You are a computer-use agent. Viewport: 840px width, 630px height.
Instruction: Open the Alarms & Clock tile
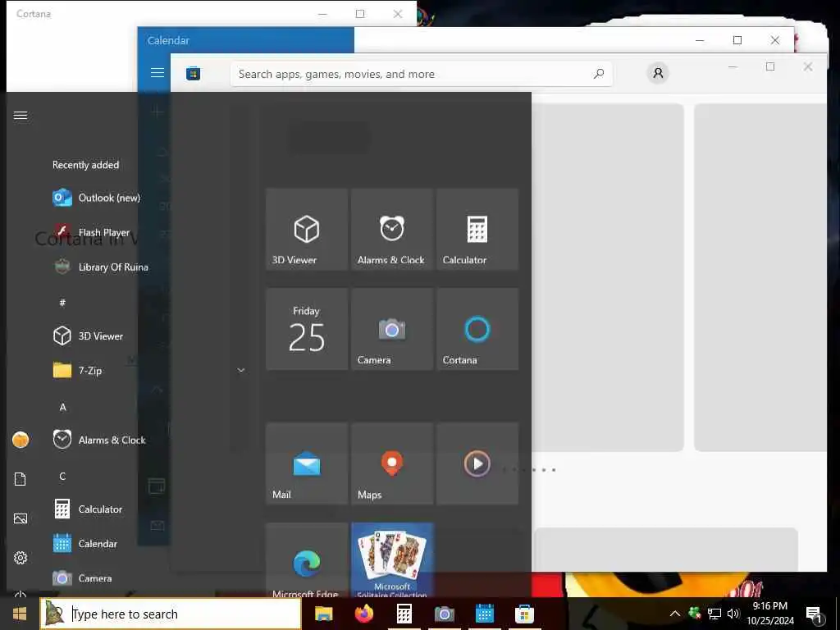(x=391, y=230)
